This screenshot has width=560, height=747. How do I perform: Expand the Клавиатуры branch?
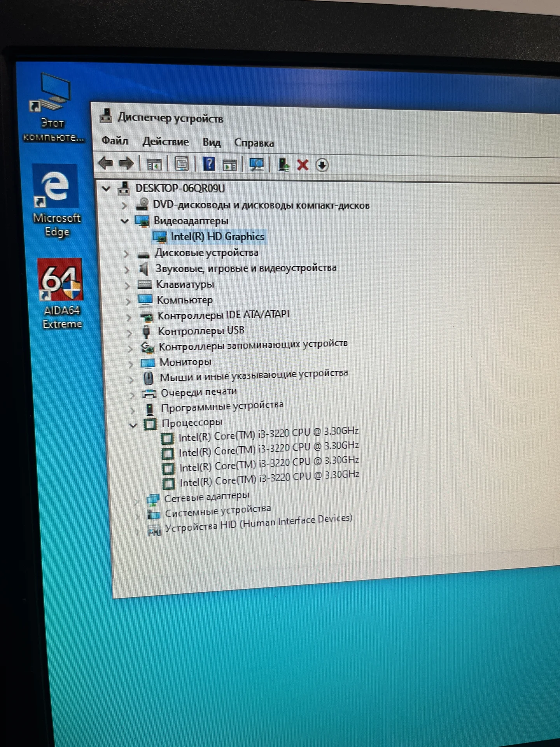click(x=127, y=286)
